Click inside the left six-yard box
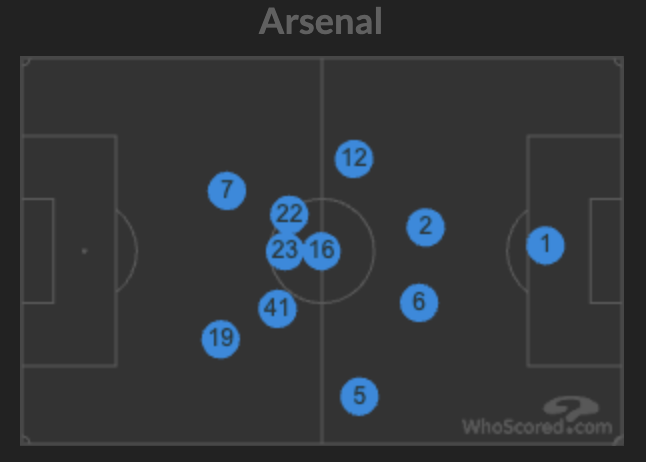 point(38,250)
